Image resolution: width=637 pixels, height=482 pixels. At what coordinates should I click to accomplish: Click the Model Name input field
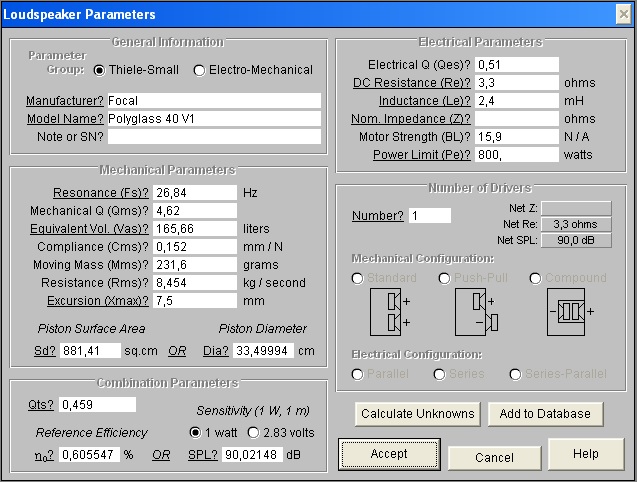tap(215, 119)
